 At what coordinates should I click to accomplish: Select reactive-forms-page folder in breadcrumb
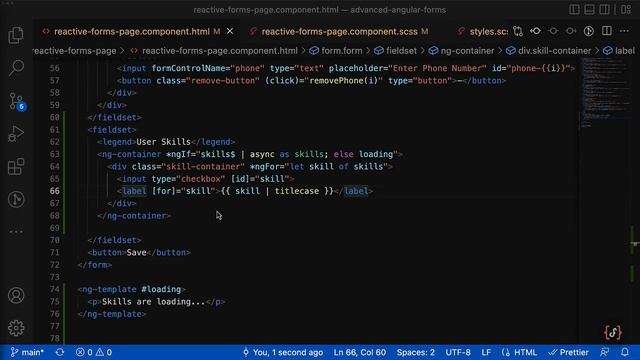[75, 51]
